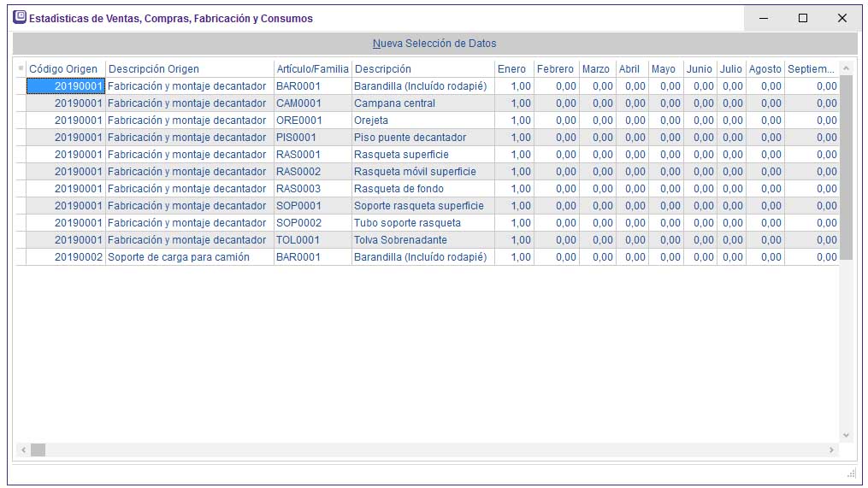Click the Febrero column header

[x=556, y=69]
